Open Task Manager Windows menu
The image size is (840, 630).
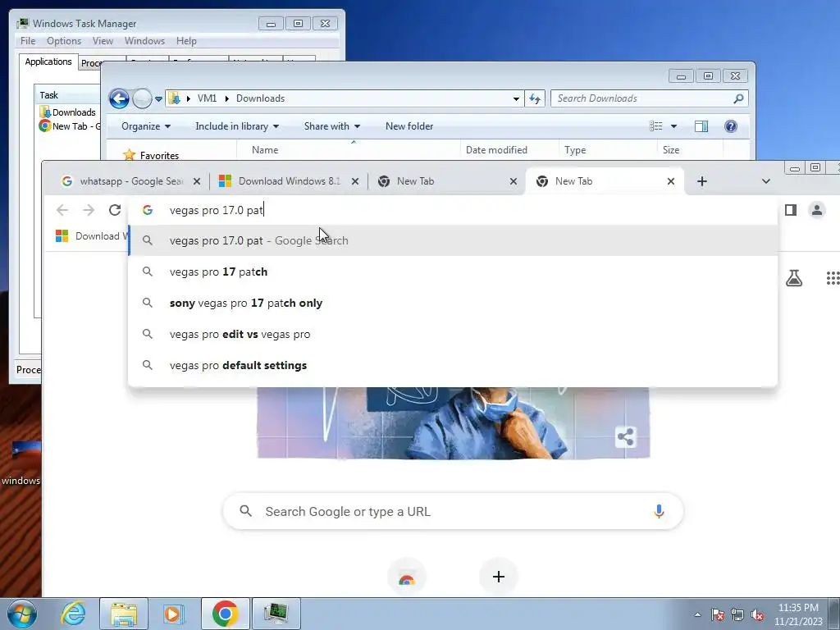pos(144,41)
